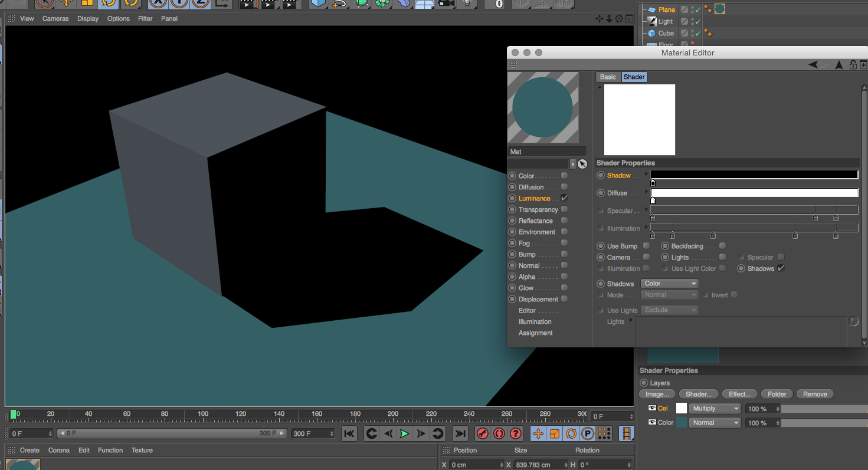
Task: Enable auto keyframing with the red key icon
Action: (482, 433)
